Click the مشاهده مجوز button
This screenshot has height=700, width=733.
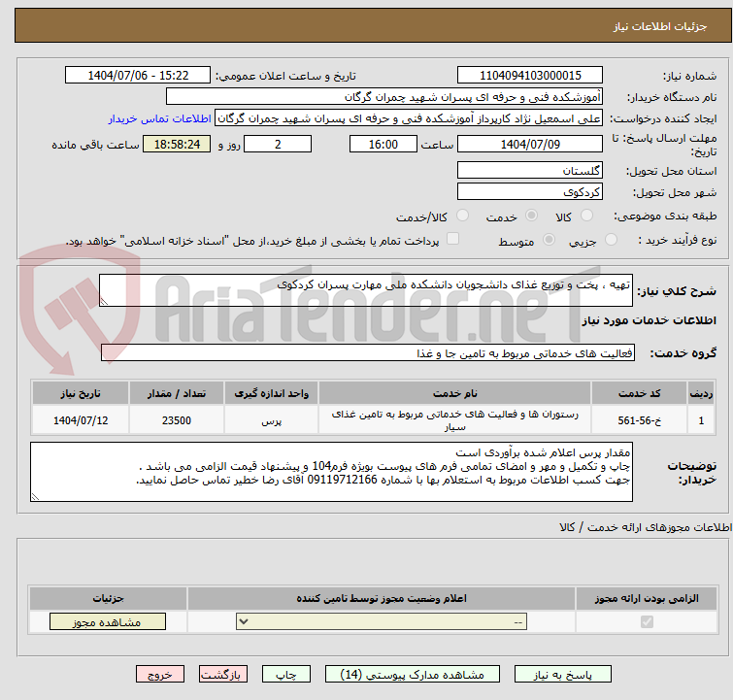pyautogui.click(x=108, y=622)
